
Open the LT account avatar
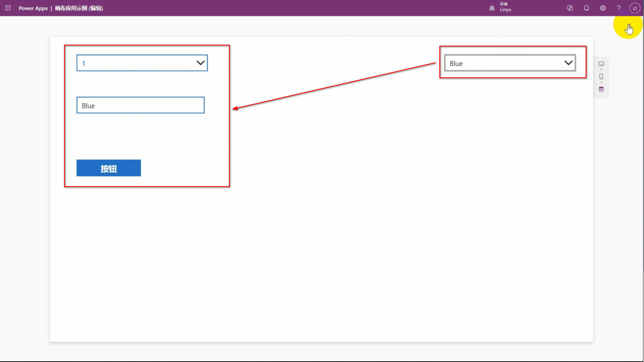point(635,8)
